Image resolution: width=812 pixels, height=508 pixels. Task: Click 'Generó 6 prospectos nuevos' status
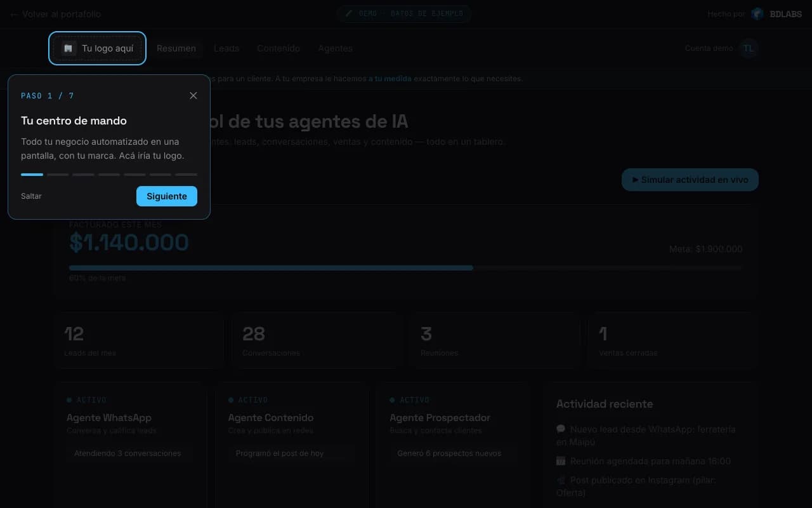pyautogui.click(x=449, y=453)
